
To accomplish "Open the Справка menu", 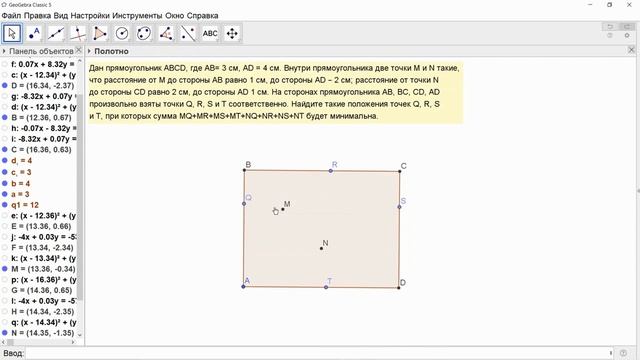I will click(202, 16).
